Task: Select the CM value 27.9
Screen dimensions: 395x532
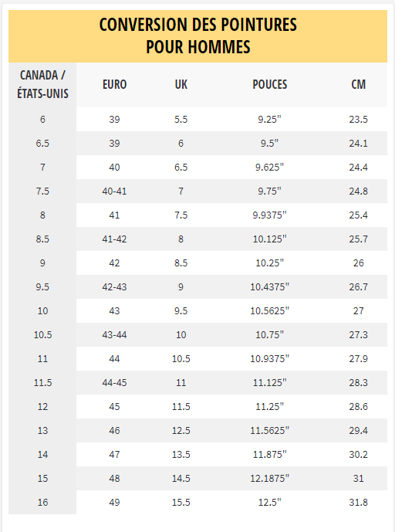Action: pos(359,358)
